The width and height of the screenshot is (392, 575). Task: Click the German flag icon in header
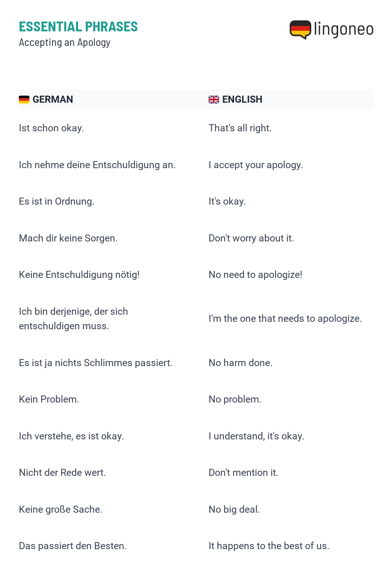coord(24,100)
